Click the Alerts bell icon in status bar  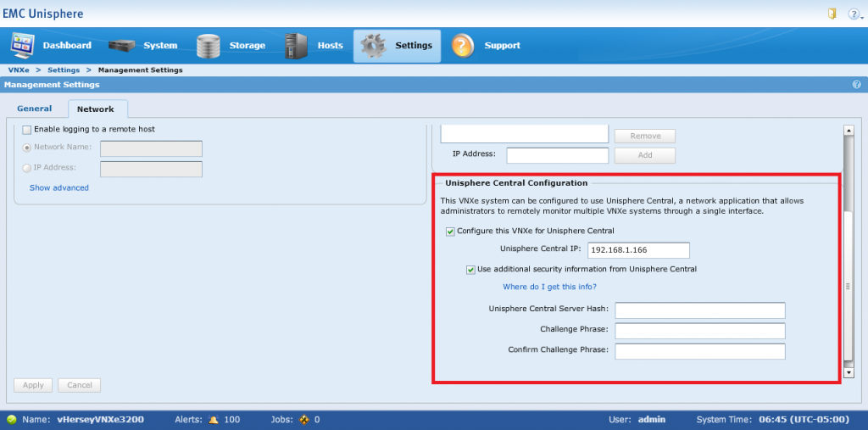click(214, 420)
